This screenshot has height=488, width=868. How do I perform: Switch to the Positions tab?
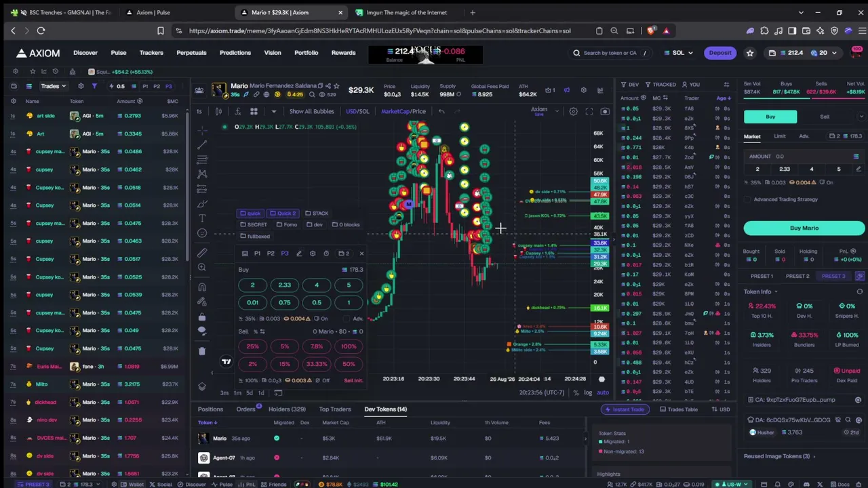[x=210, y=409]
